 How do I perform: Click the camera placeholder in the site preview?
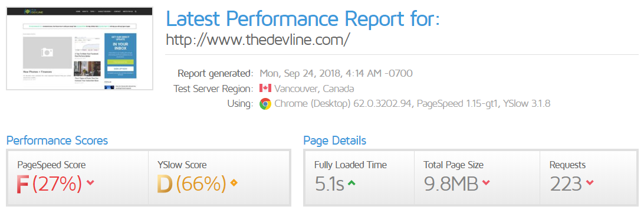pos(47,53)
